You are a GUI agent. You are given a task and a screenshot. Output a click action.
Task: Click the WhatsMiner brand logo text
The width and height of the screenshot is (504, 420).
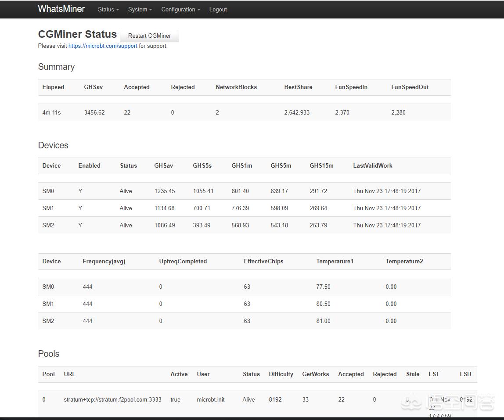[x=61, y=9]
